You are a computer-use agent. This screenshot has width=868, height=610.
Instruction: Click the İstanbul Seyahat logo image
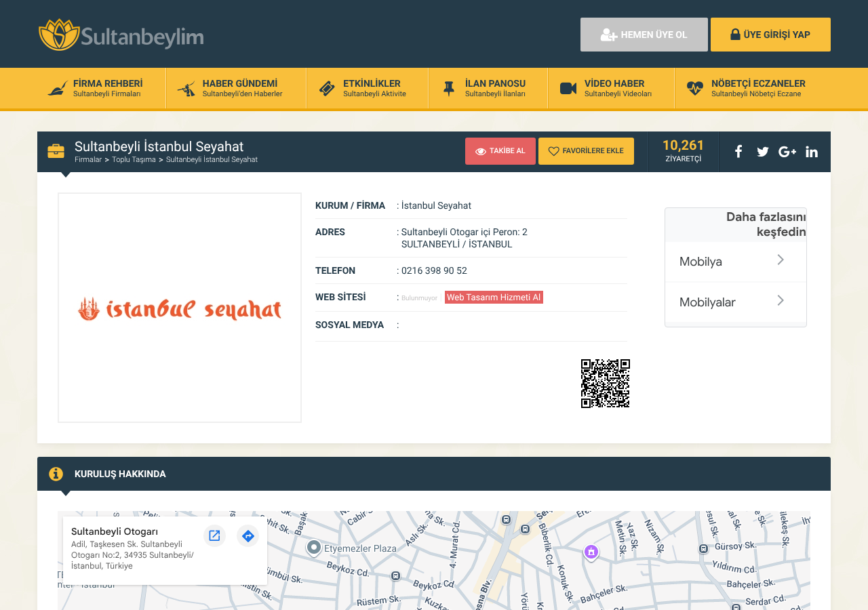pyautogui.click(x=180, y=308)
